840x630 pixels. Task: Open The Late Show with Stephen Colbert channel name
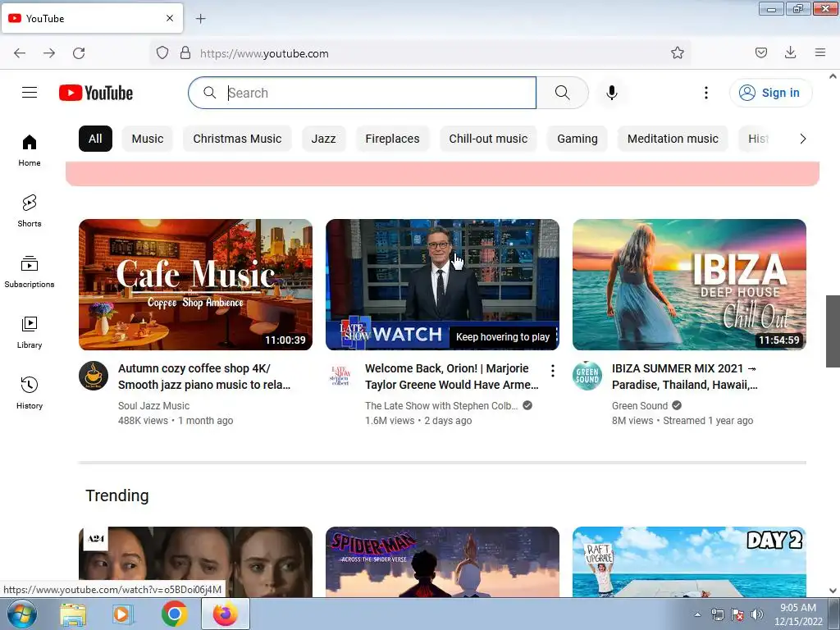pyautogui.click(x=441, y=405)
